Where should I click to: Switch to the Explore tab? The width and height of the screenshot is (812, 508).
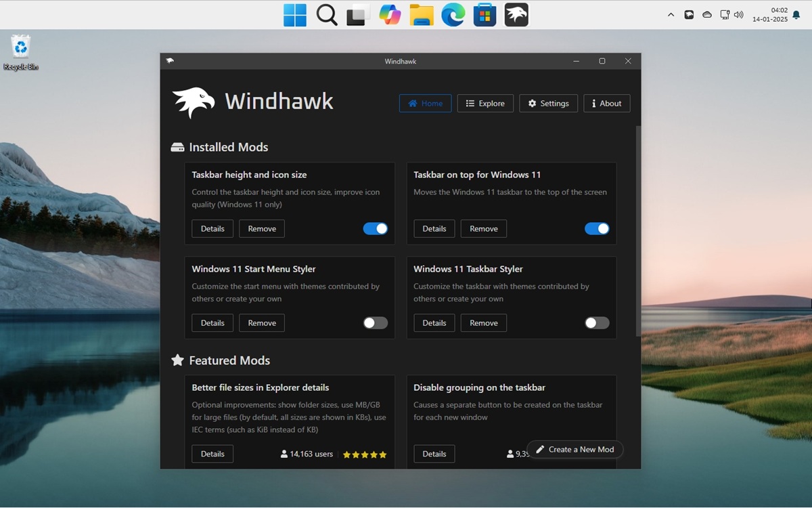coord(485,103)
